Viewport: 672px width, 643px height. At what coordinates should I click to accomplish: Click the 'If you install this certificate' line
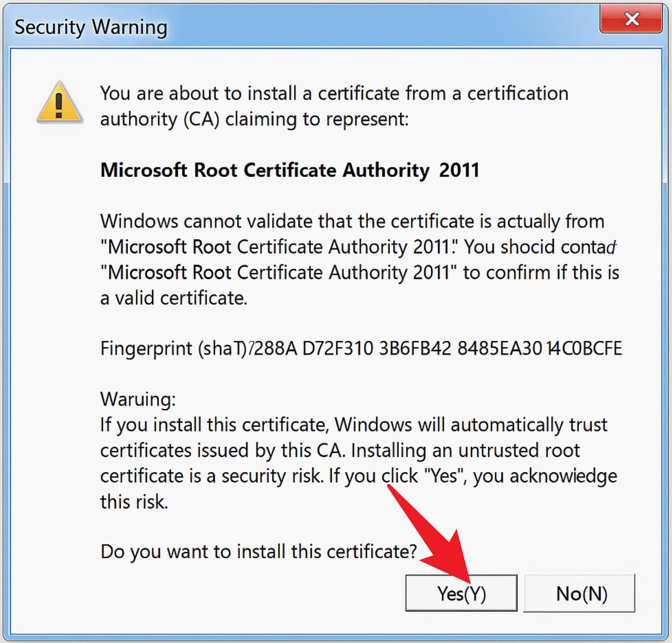click(354, 425)
